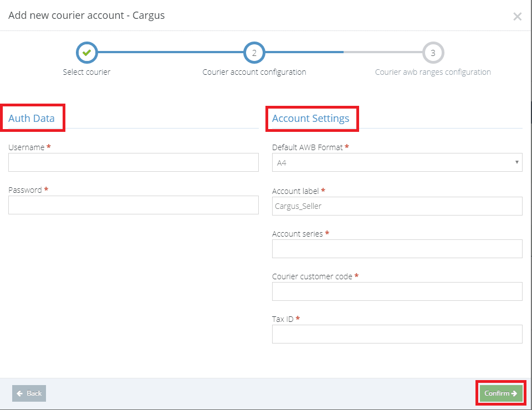
Task: Click the dropdown arrow beside A4
Action: 516,162
